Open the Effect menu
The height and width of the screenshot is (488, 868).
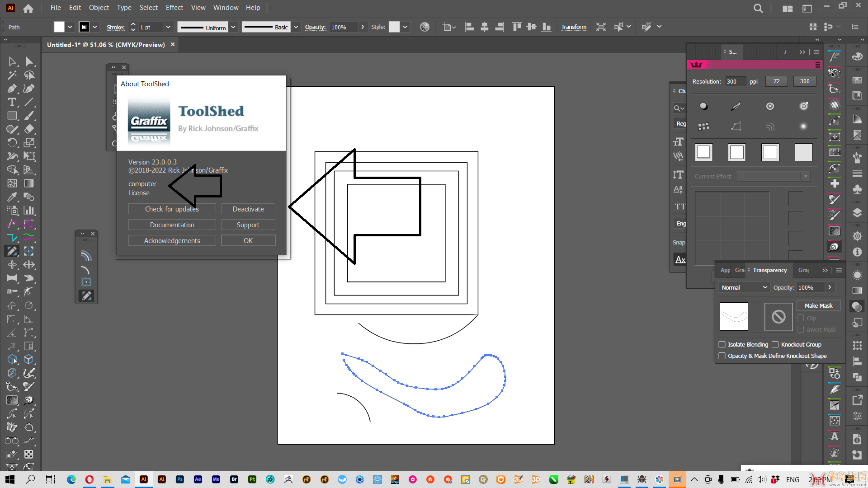pos(174,8)
